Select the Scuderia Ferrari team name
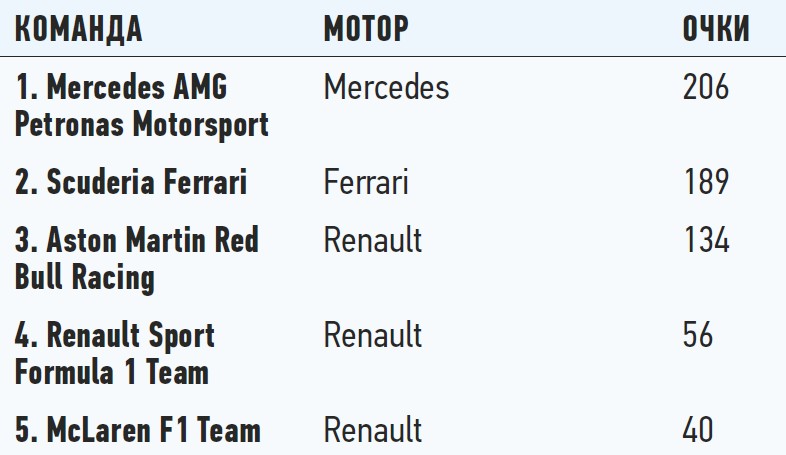 tap(131, 183)
